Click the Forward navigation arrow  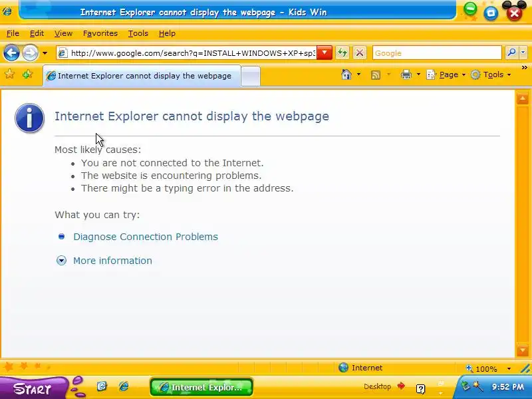30,53
